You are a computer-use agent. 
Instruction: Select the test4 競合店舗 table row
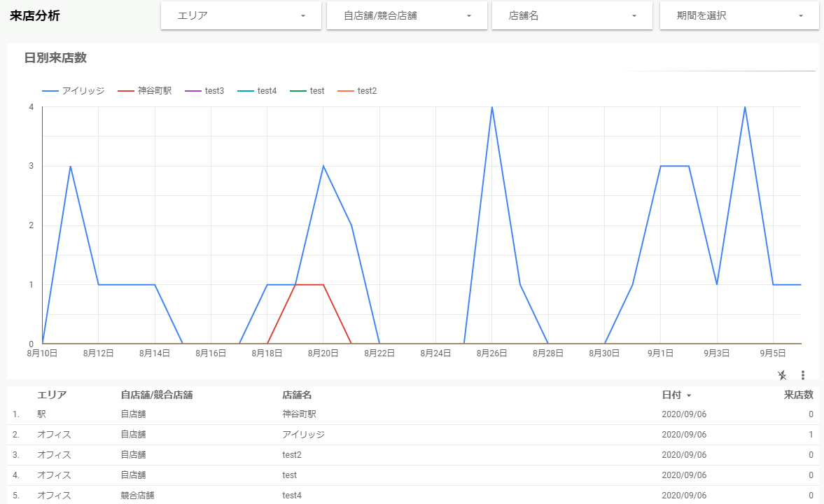[412, 495]
